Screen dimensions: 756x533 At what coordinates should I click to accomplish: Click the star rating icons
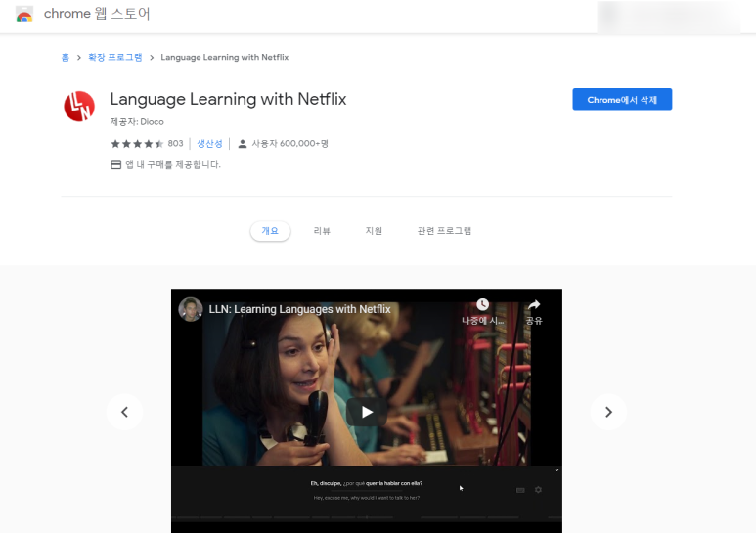(x=137, y=144)
